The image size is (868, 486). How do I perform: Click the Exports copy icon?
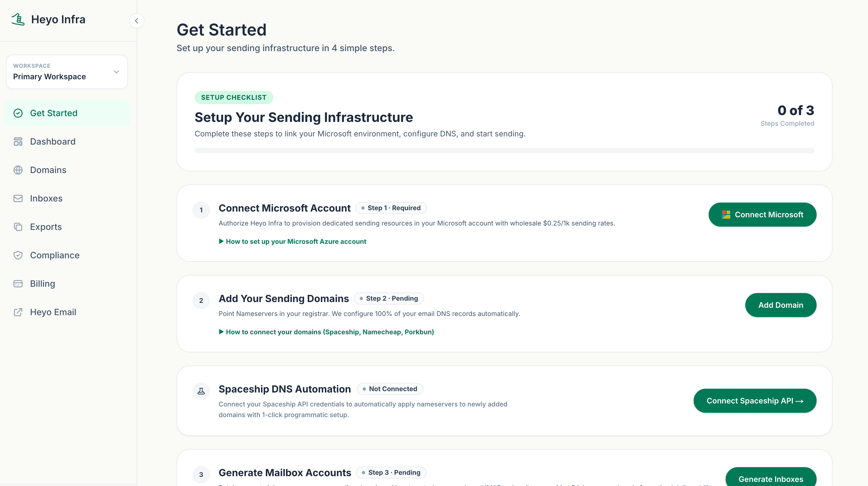point(18,227)
